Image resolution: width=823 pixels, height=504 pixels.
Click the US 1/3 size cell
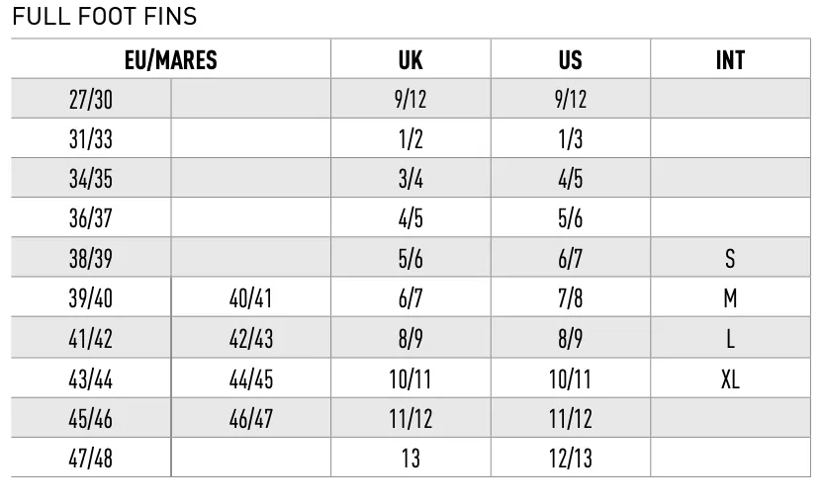[x=571, y=138]
